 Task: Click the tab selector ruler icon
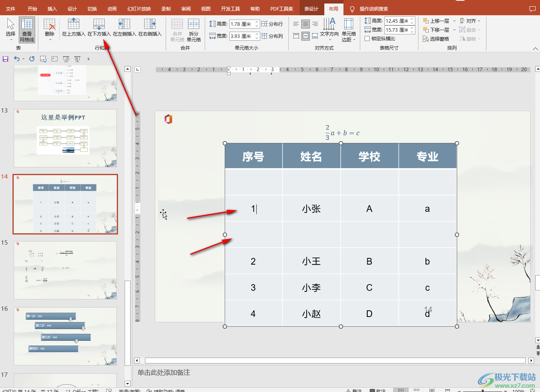138,70
